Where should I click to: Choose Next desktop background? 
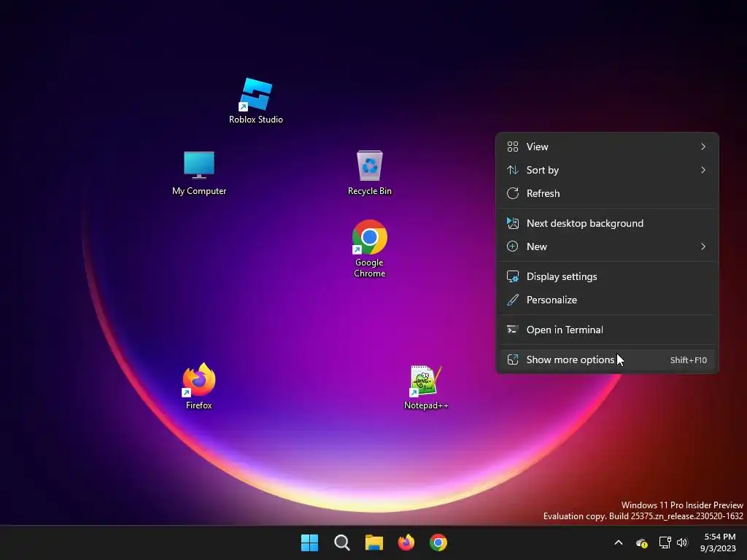pos(608,223)
